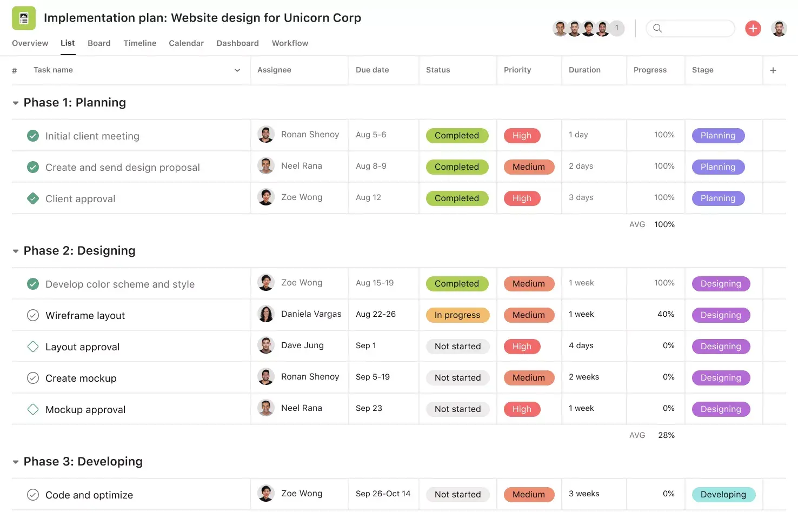This screenshot has height=532, width=798.
Task: Select the diamond milestone icon for Layout approval
Action: click(x=33, y=346)
